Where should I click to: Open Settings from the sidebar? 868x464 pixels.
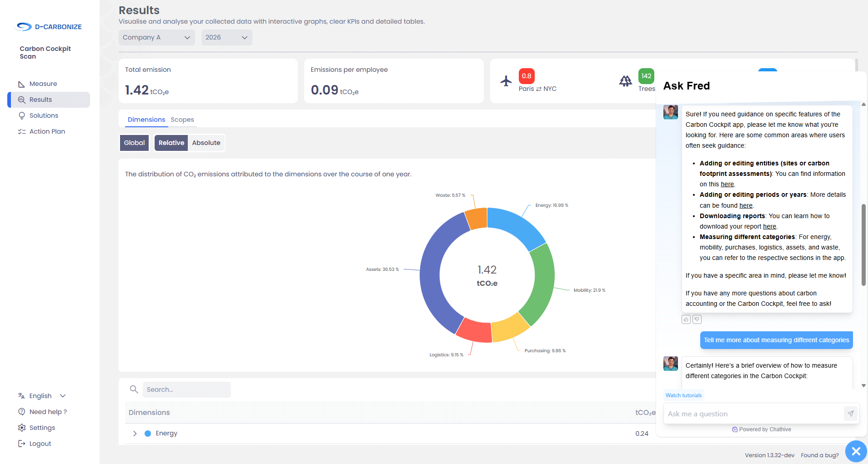click(42, 428)
